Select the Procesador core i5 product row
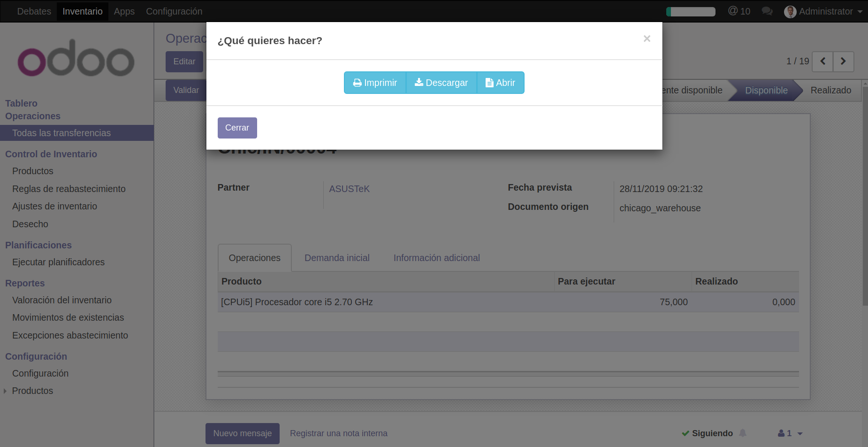868x447 pixels. click(x=297, y=302)
